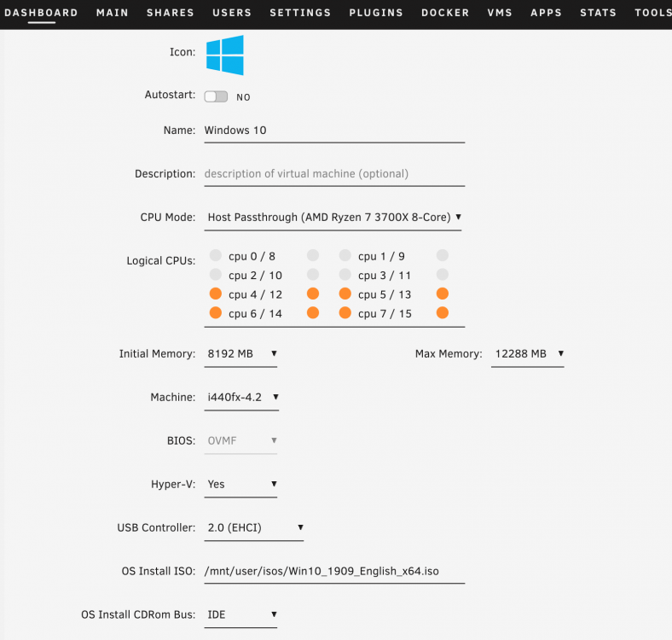This screenshot has width=672, height=640.
Task: Open the Max Memory dropdown
Action: (x=528, y=354)
